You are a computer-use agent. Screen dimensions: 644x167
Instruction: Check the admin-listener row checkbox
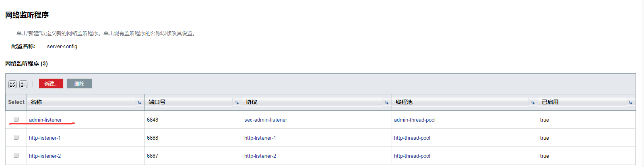[x=16, y=119]
